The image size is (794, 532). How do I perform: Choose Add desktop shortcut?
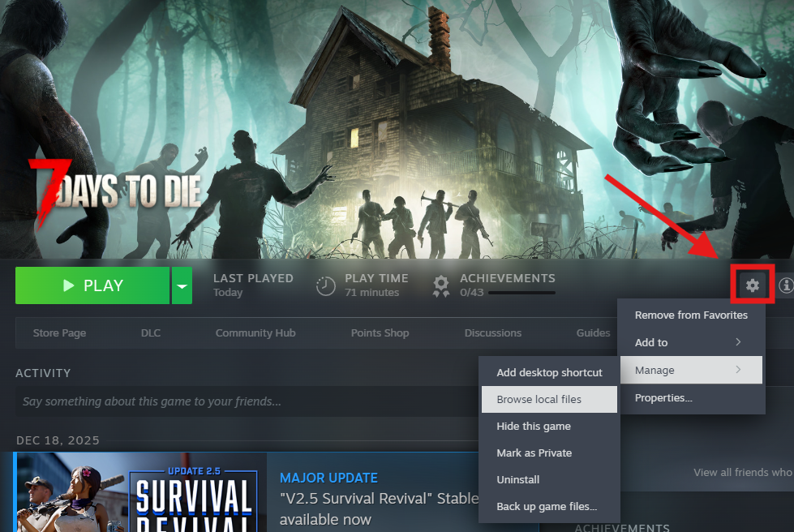point(549,372)
